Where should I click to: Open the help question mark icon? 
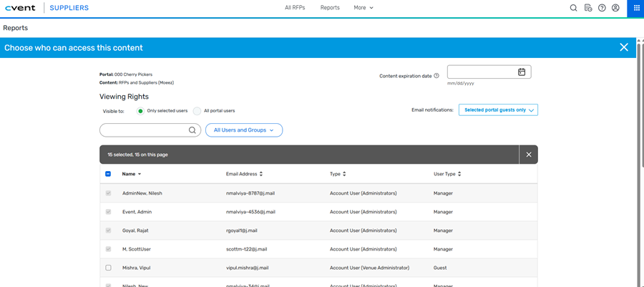[602, 8]
